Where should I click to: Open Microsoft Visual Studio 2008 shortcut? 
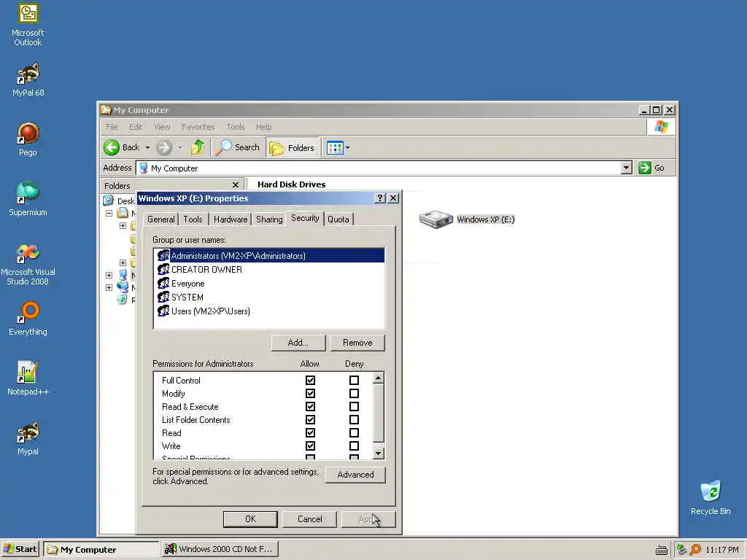[28, 265]
